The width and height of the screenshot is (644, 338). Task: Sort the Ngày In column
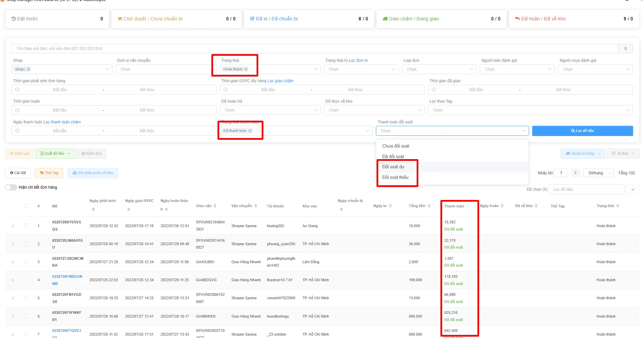(390, 206)
